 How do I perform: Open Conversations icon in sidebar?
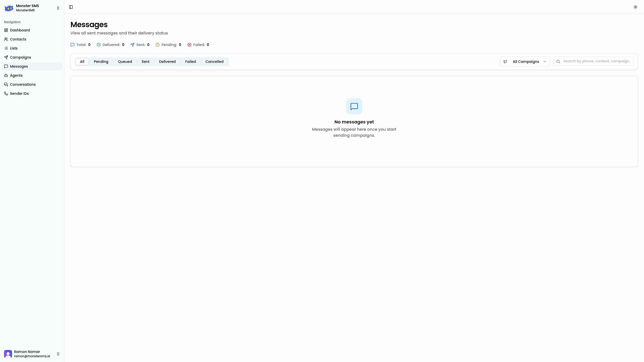[x=6, y=84]
